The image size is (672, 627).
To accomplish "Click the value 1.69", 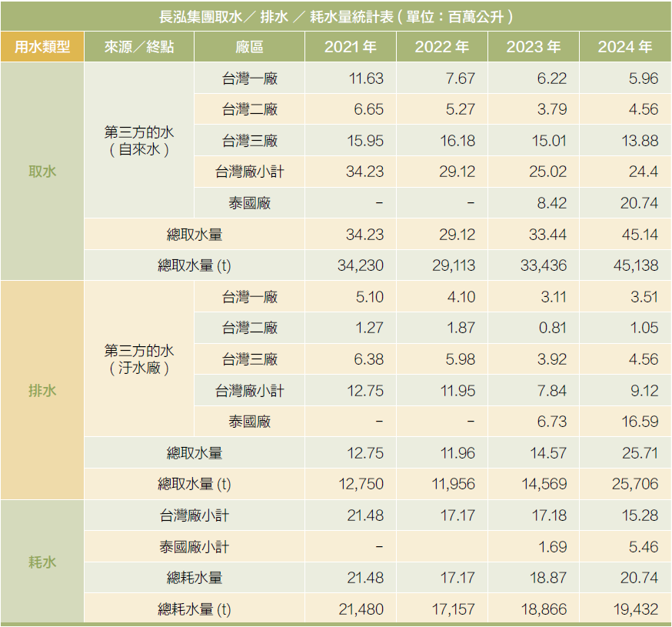I will pos(553,547).
